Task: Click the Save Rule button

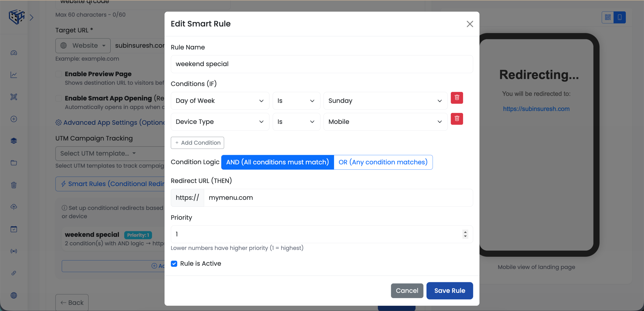Action: [x=450, y=291]
